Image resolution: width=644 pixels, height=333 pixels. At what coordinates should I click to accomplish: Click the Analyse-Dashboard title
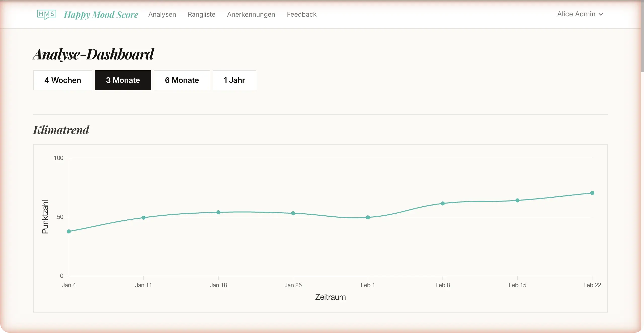(93, 54)
